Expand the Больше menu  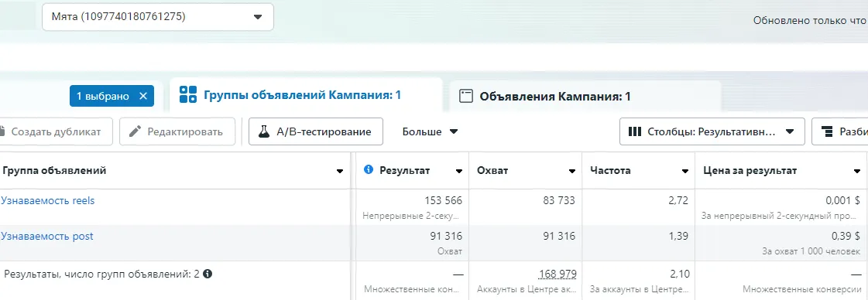(431, 132)
